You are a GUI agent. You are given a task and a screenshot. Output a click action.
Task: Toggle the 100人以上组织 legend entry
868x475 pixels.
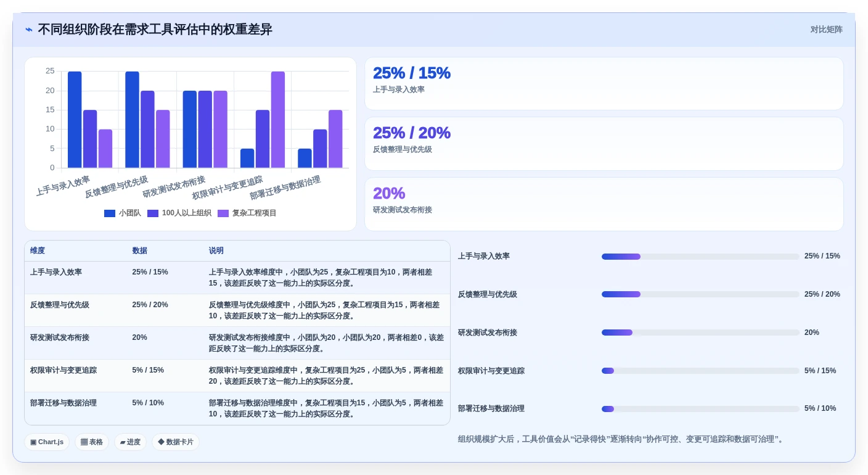(179, 213)
